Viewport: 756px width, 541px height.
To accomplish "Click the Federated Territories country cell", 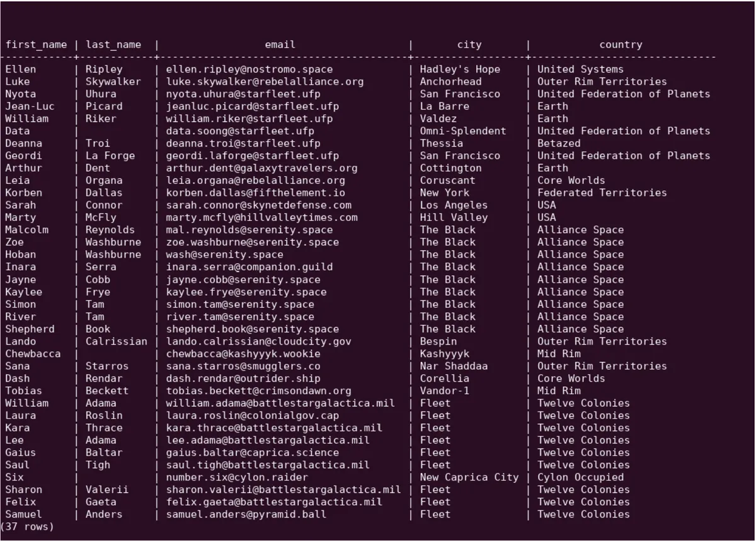I will pos(602,193).
